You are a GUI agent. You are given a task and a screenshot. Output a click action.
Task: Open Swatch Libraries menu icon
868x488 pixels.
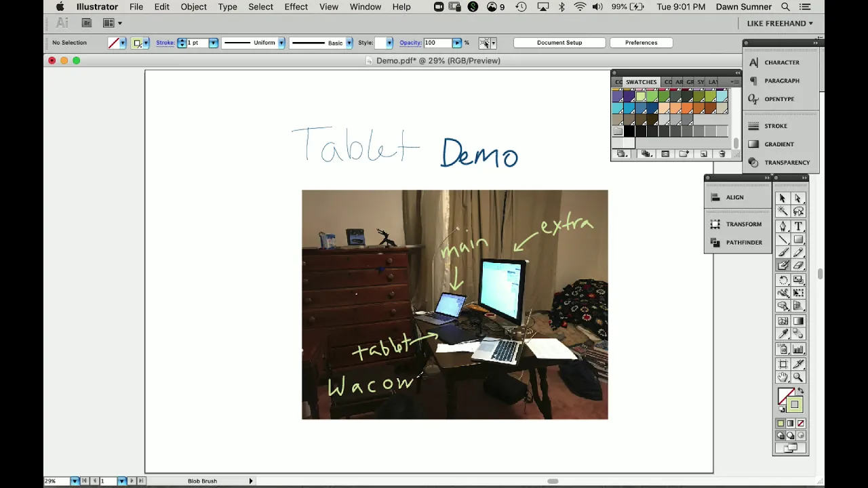pos(622,154)
